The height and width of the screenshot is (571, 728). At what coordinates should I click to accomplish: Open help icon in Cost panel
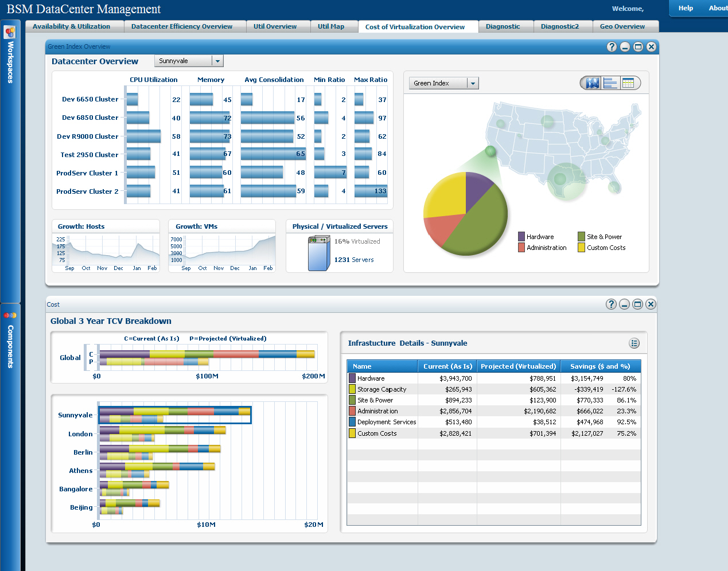coord(611,304)
